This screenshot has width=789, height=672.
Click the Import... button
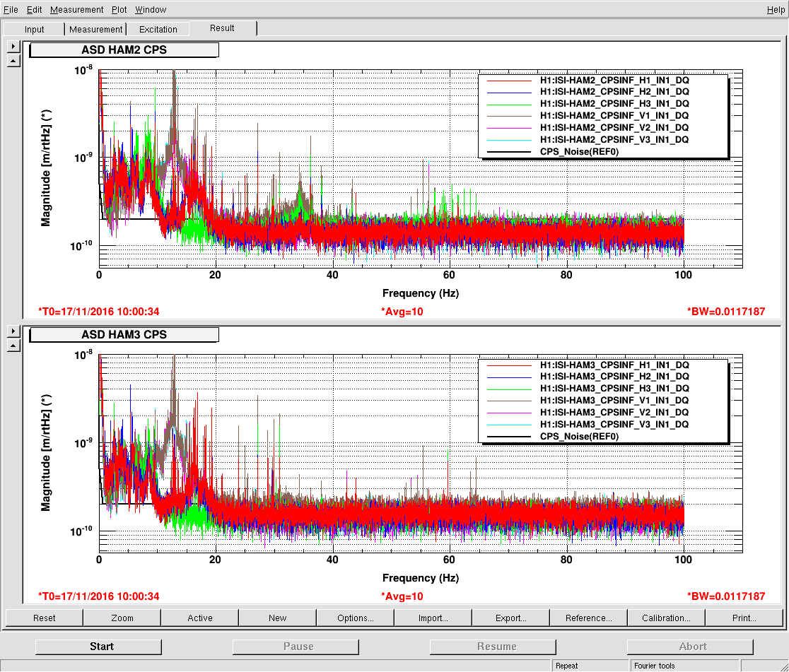click(x=433, y=618)
